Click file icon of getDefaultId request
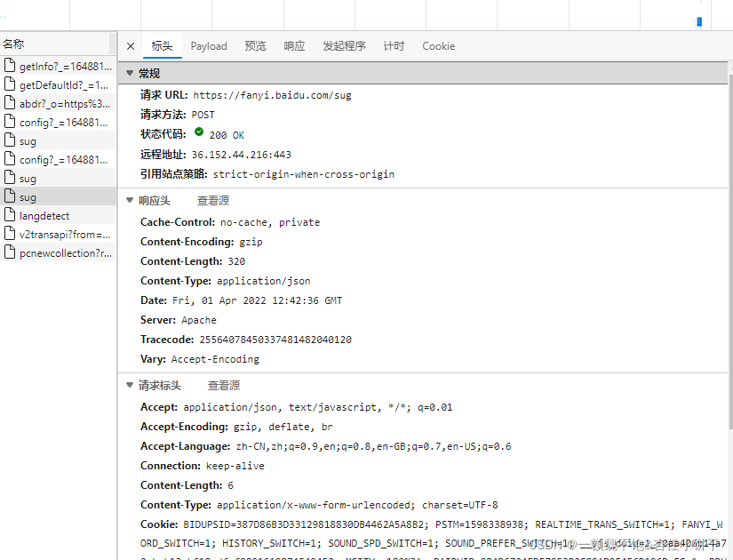This screenshot has width=733, height=560. point(10,84)
